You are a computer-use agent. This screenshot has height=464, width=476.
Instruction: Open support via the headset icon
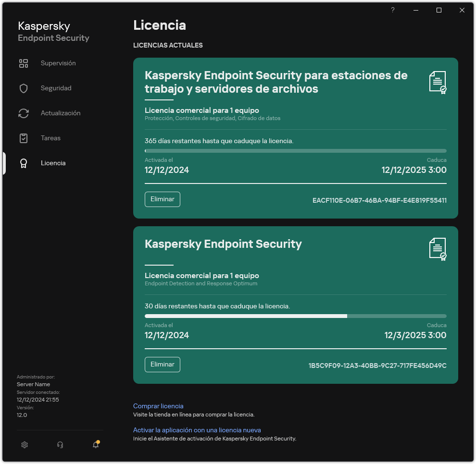tap(60, 445)
